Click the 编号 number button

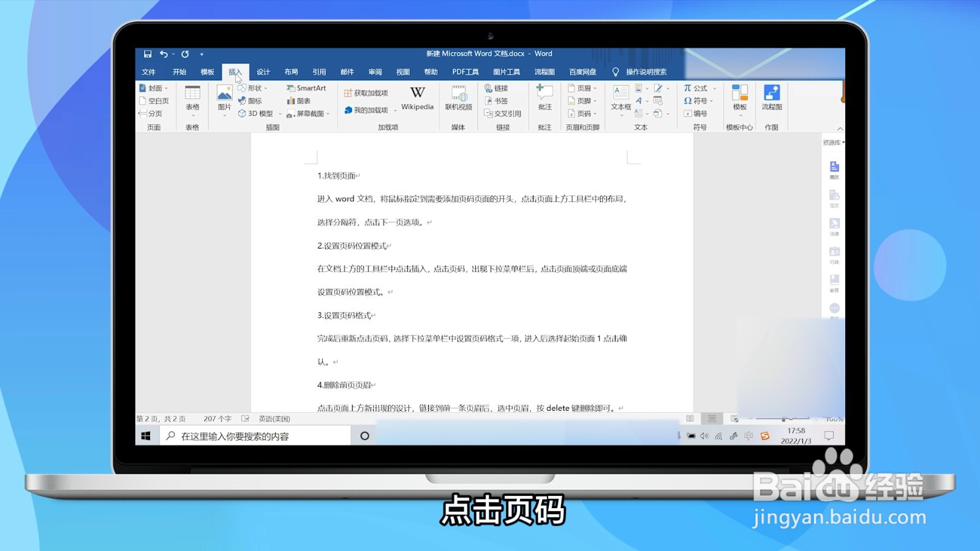[696, 114]
